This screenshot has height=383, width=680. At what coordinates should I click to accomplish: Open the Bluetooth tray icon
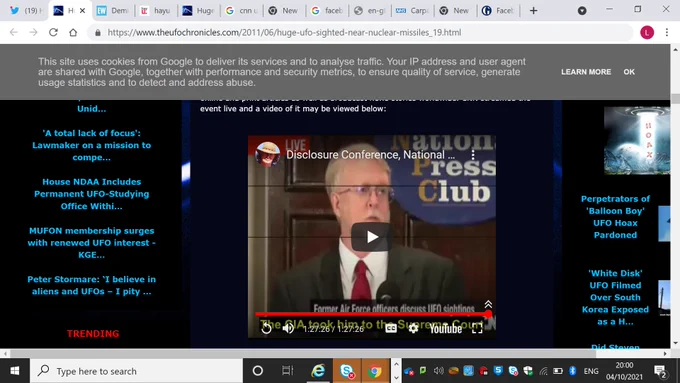(572, 371)
